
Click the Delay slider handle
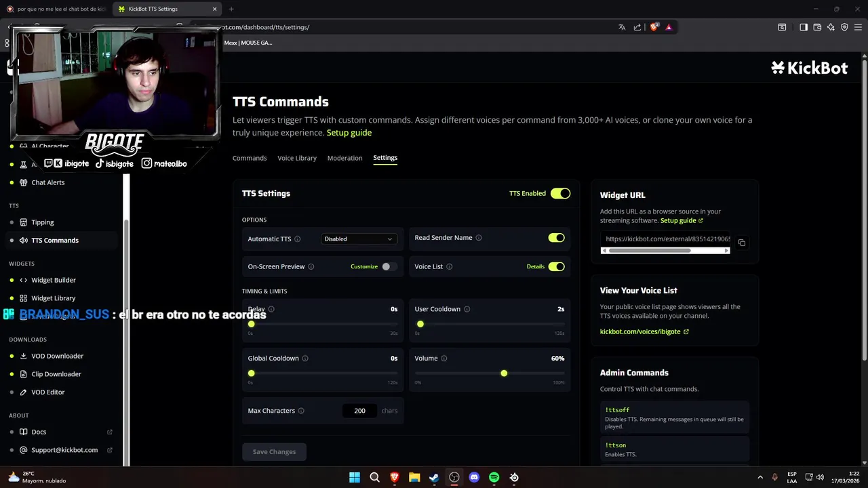[252, 324]
